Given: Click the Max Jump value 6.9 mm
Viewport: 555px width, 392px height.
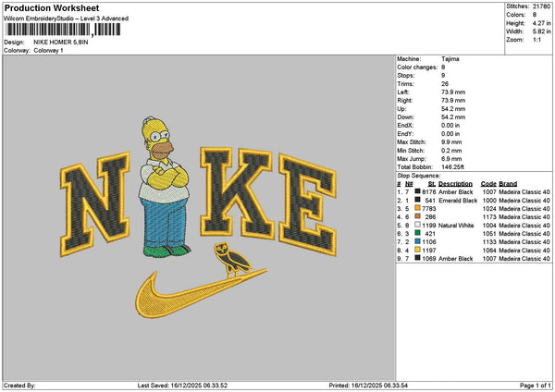Looking at the screenshot, I should (451, 159).
